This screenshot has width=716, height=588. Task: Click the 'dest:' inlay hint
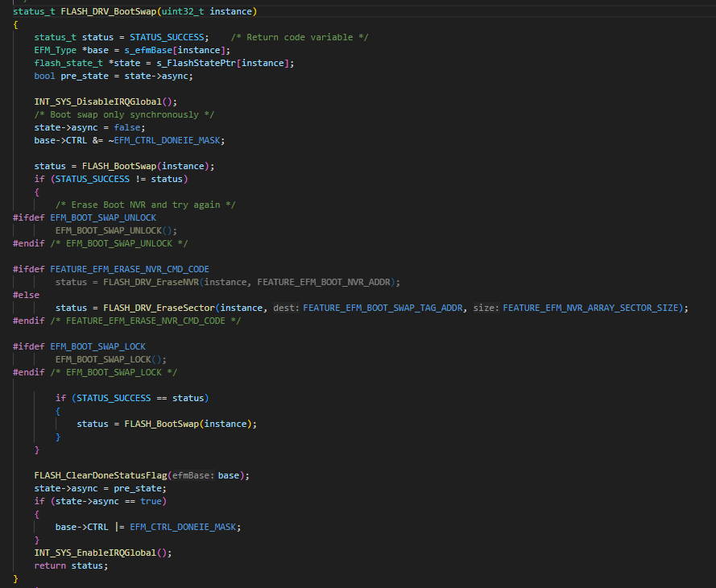point(286,308)
